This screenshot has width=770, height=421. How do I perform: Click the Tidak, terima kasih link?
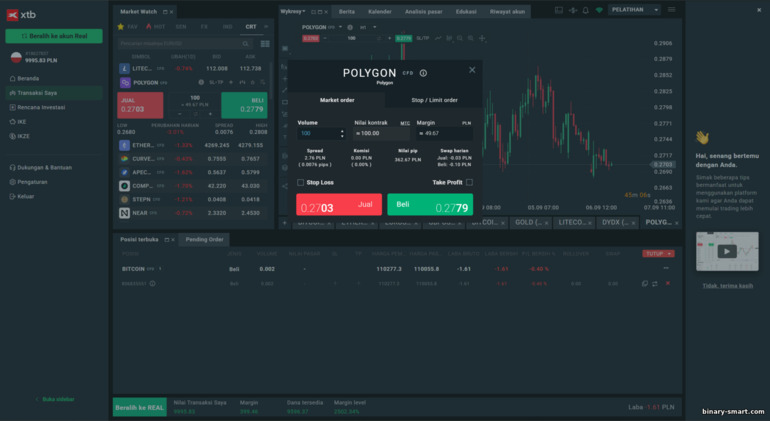pyautogui.click(x=726, y=285)
